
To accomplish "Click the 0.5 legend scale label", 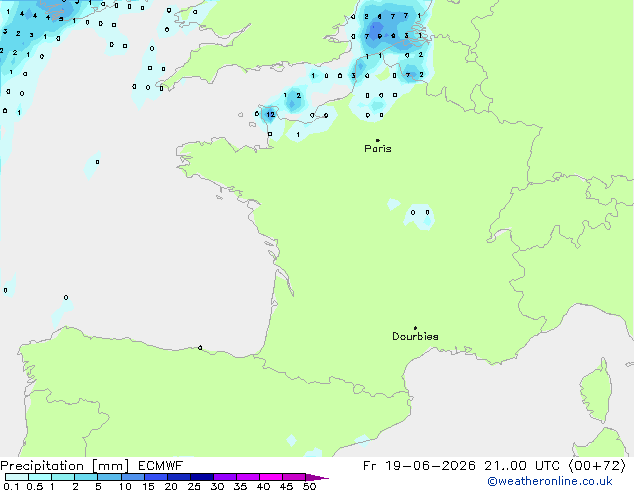I will click(x=35, y=486).
